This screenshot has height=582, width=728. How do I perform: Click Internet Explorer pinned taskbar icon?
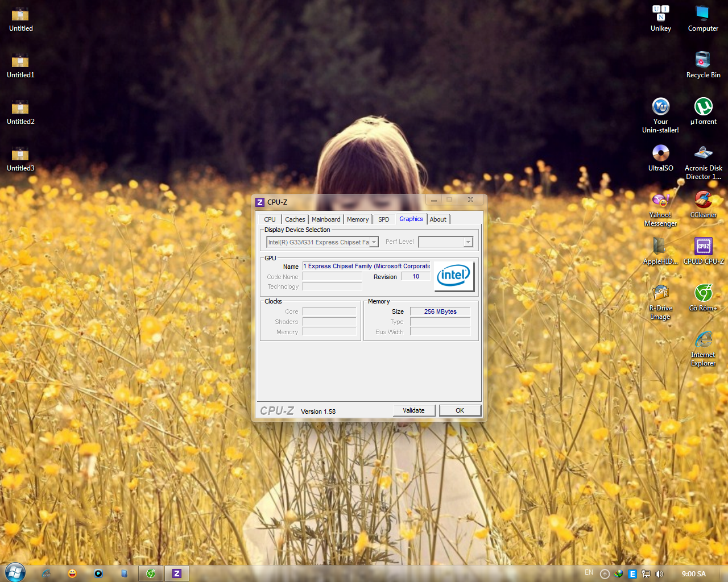tap(46, 573)
